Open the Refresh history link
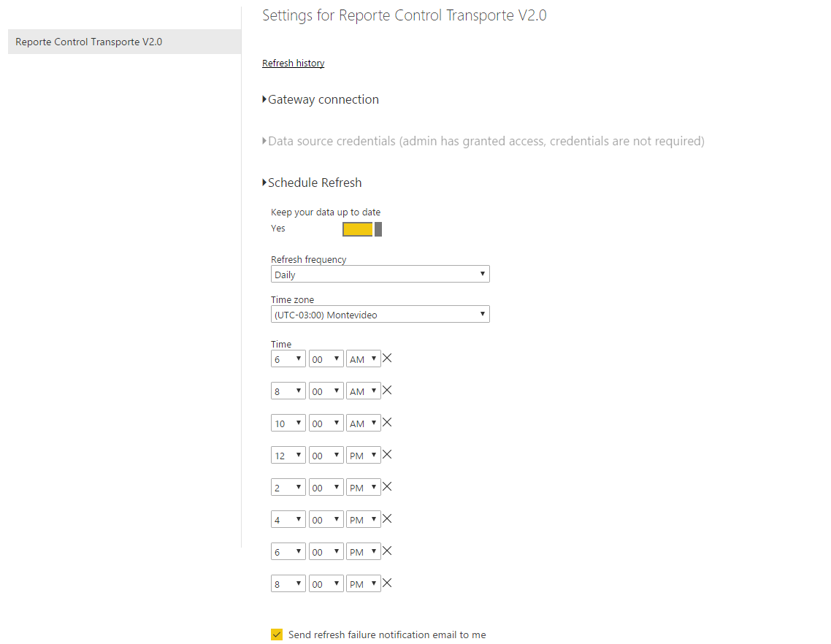The height and width of the screenshot is (644, 831). tap(293, 63)
